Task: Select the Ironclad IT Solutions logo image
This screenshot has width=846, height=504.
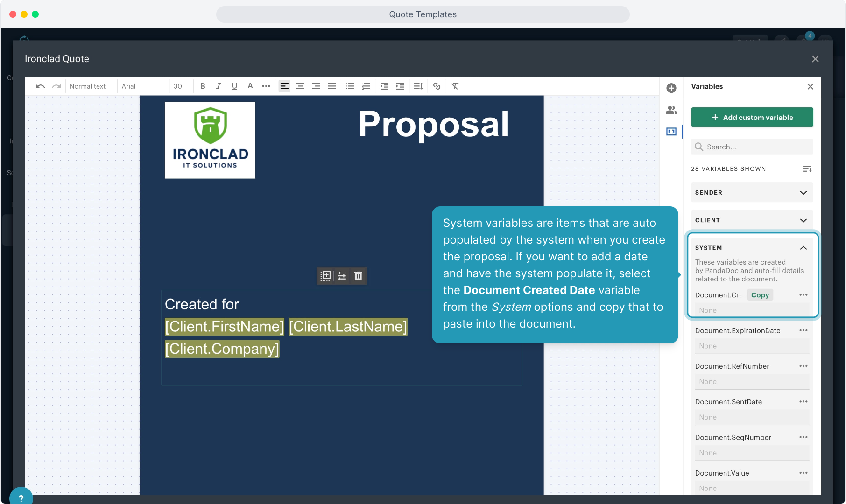Action: (x=210, y=140)
